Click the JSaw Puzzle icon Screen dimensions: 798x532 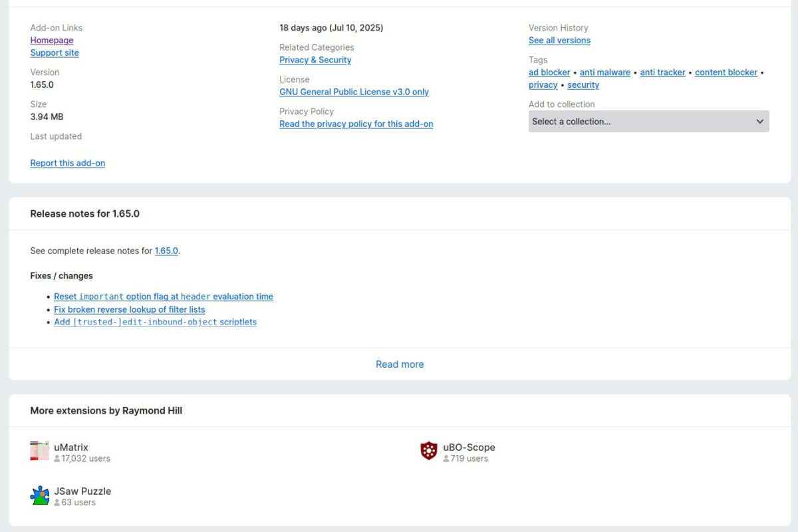tap(40, 495)
